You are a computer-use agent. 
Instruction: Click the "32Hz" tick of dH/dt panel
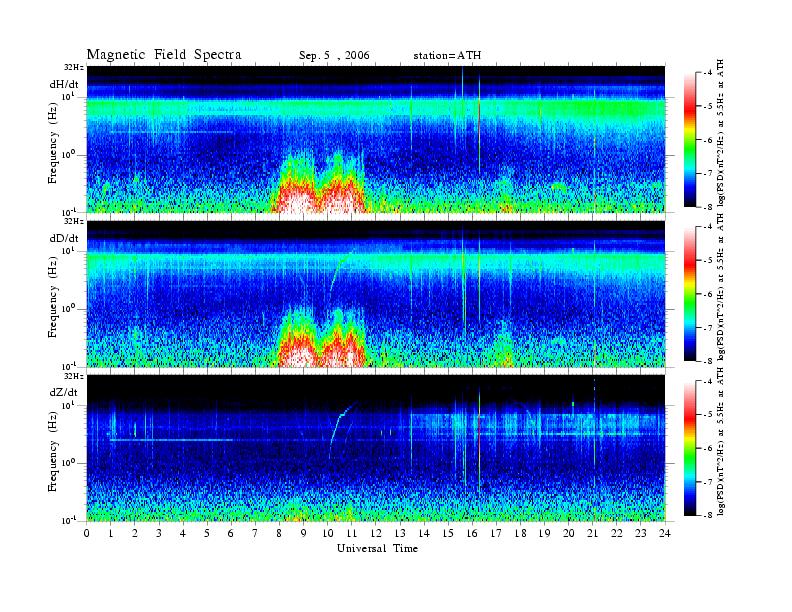(73, 67)
